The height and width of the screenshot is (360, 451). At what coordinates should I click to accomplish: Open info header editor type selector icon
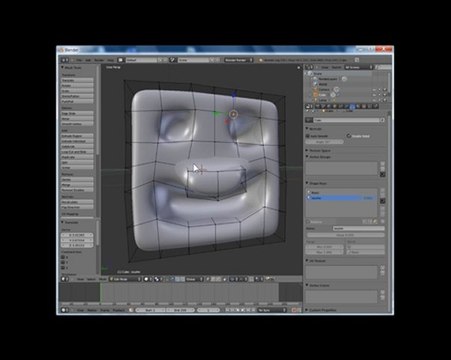pyautogui.click(x=65, y=60)
